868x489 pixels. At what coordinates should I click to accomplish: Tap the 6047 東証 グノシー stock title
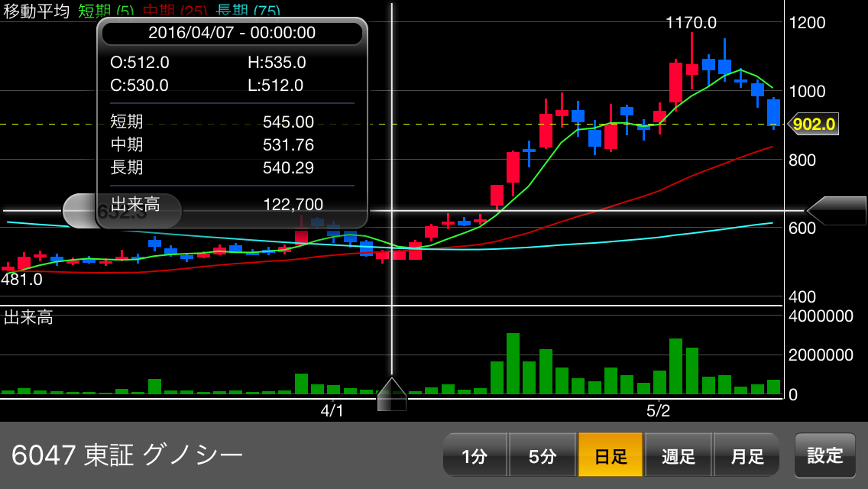tap(128, 455)
